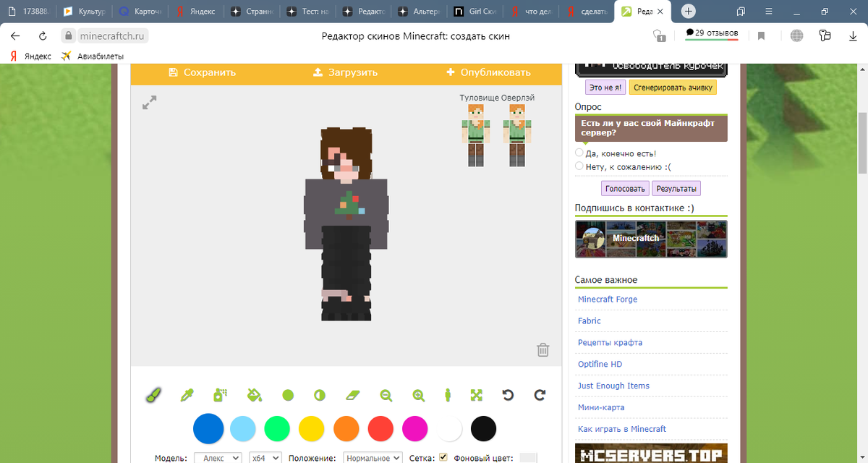Click the Загрузить upload button
The width and height of the screenshot is (868, 463).
point(345,72)
